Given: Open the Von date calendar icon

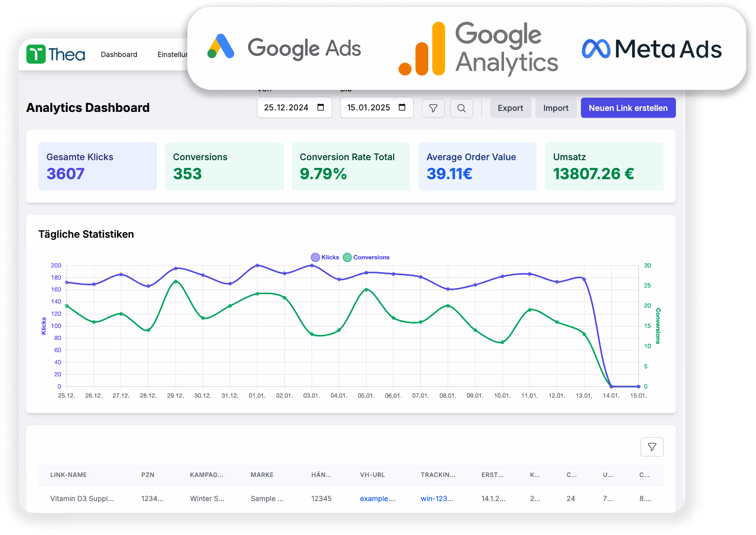Looking at the screenshot, I should click(x=321, y=107).
